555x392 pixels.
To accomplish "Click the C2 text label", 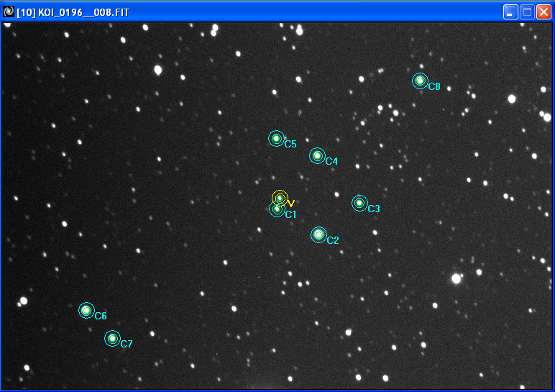I will (333, 240).
